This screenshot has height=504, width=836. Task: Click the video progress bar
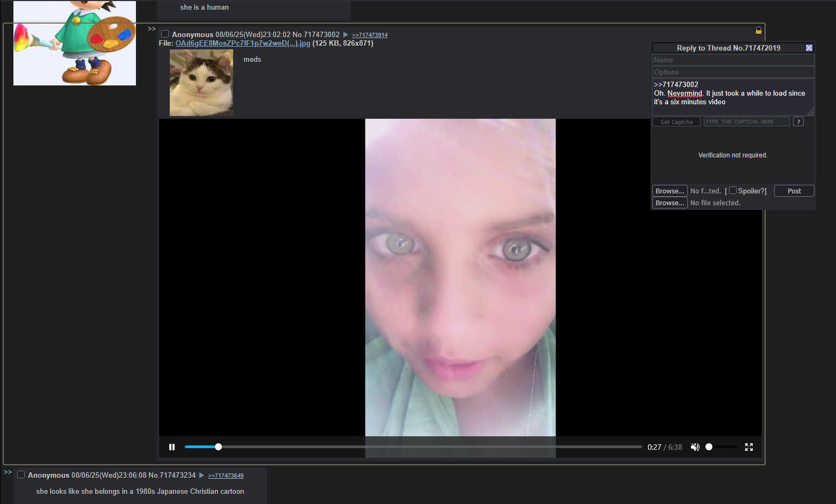pos(413,447)
